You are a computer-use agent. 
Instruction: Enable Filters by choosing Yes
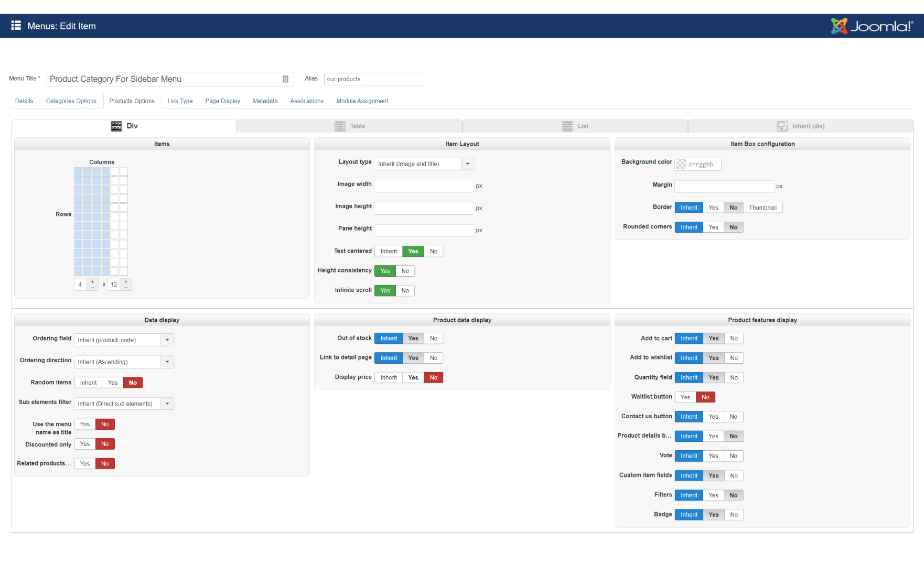click(714, 495)
